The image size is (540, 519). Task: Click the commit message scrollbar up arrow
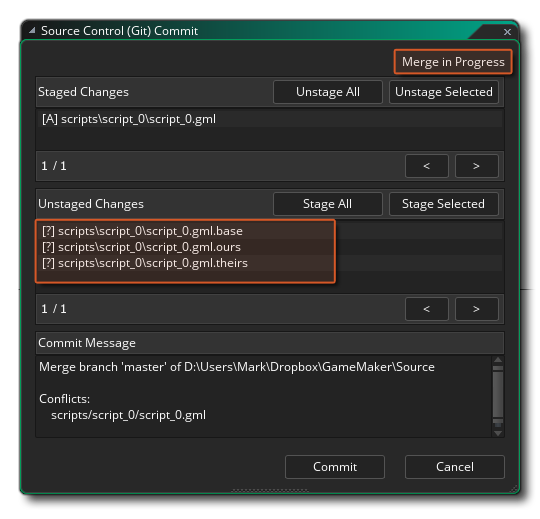pos(498,361)
